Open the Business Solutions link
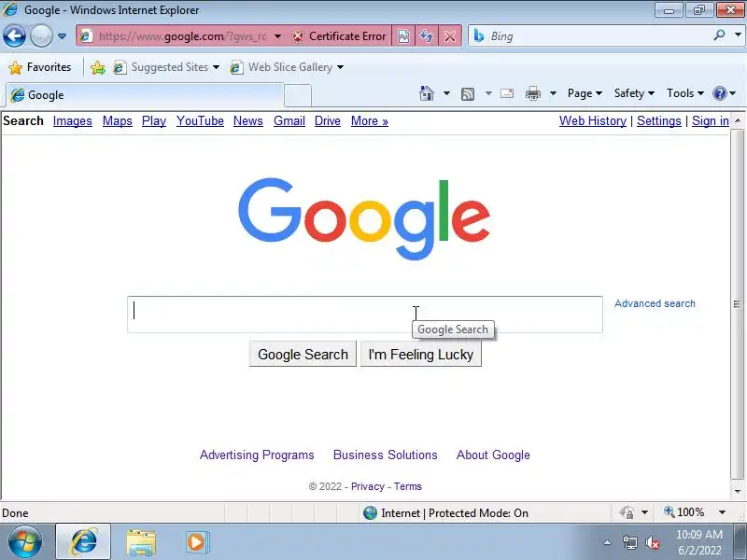Viewport: 747px width, 560px height. click(x=385, y=455)
